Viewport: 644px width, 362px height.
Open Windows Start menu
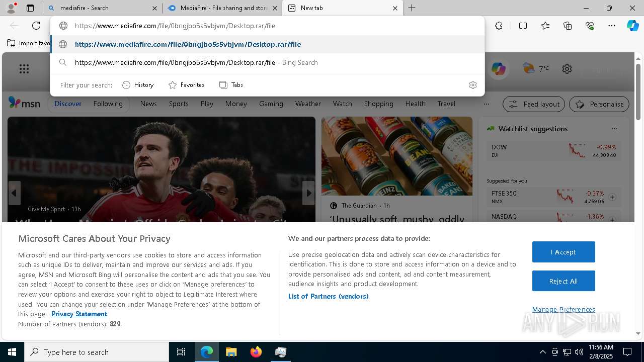pyautogui.click(x=12, y=352)
